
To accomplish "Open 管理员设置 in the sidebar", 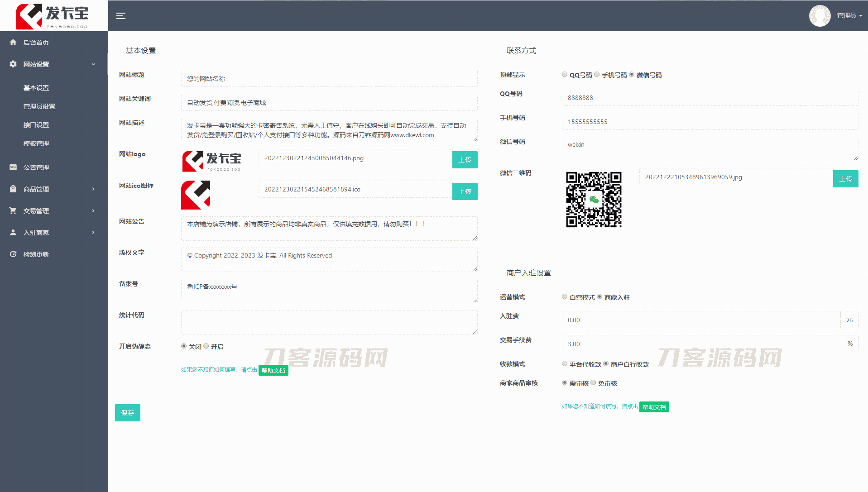I will [39, 106].
